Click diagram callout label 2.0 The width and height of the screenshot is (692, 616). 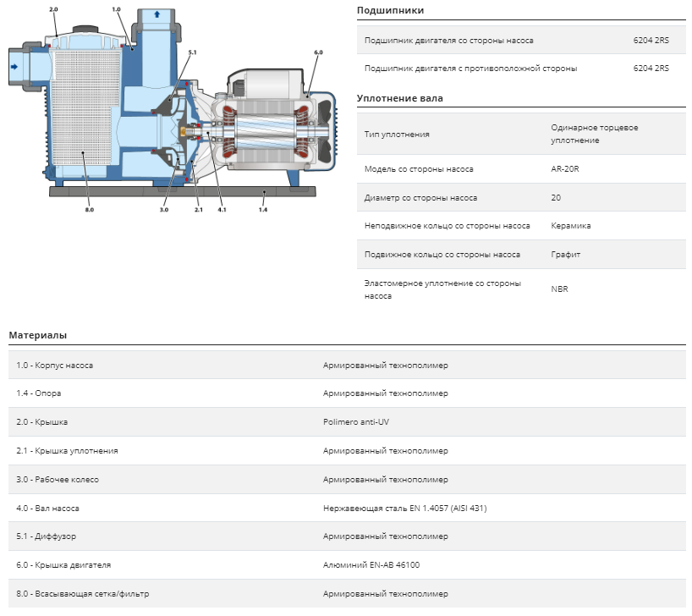[x=53, y=9]
